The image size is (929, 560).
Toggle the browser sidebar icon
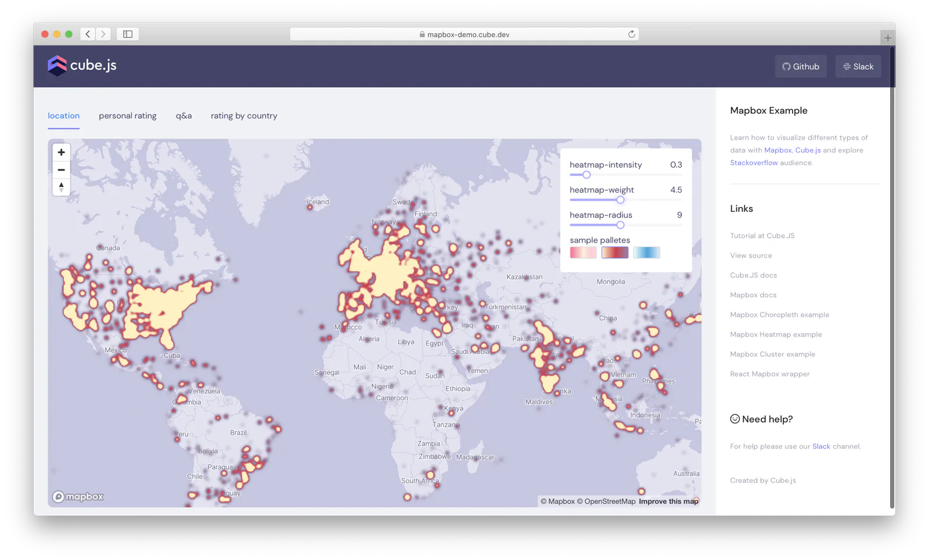pos(128,34)
